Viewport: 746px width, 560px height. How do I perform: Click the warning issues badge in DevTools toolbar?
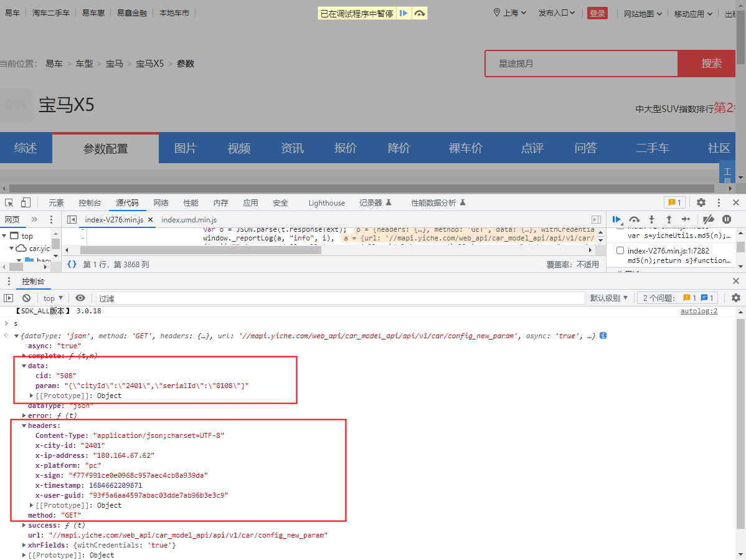tap(674, 202)
